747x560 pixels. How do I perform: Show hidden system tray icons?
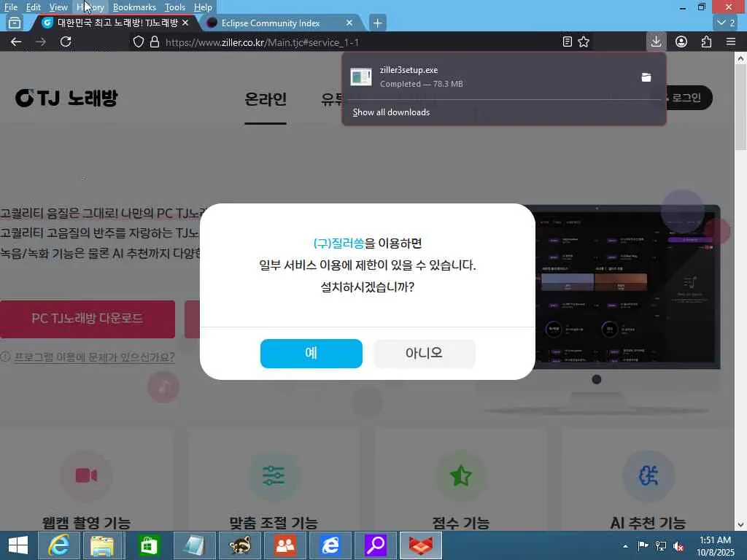tap(625, 546)
